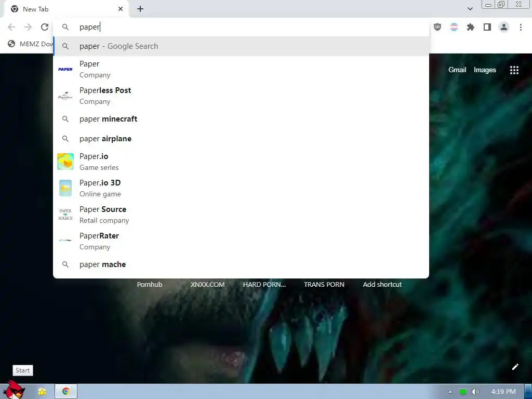
Task: Open the uBlock Origin extension icon
Action: [437, 27]
